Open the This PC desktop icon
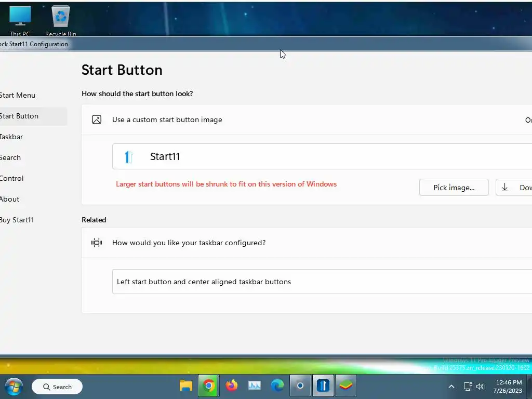Screen dimensions: 532x399 20,21
